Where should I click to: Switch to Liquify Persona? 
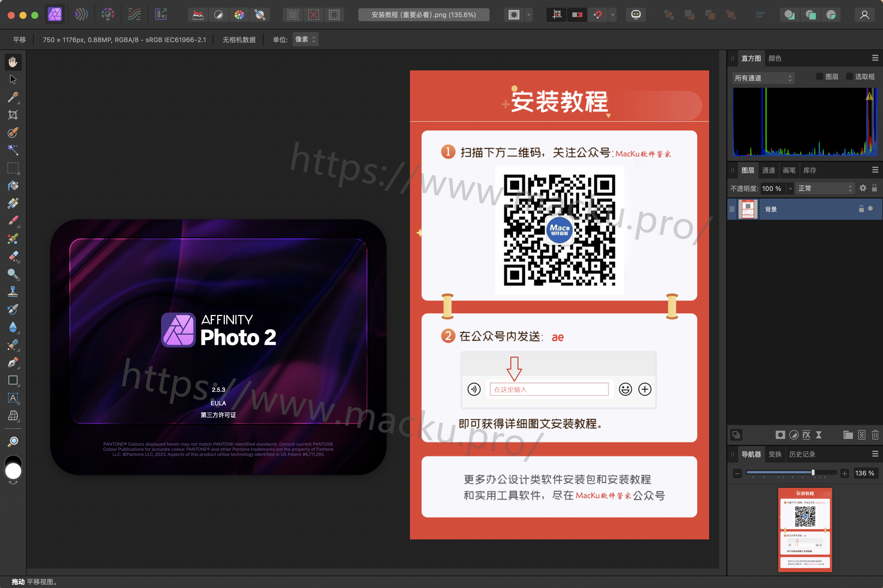coord(81,15)
